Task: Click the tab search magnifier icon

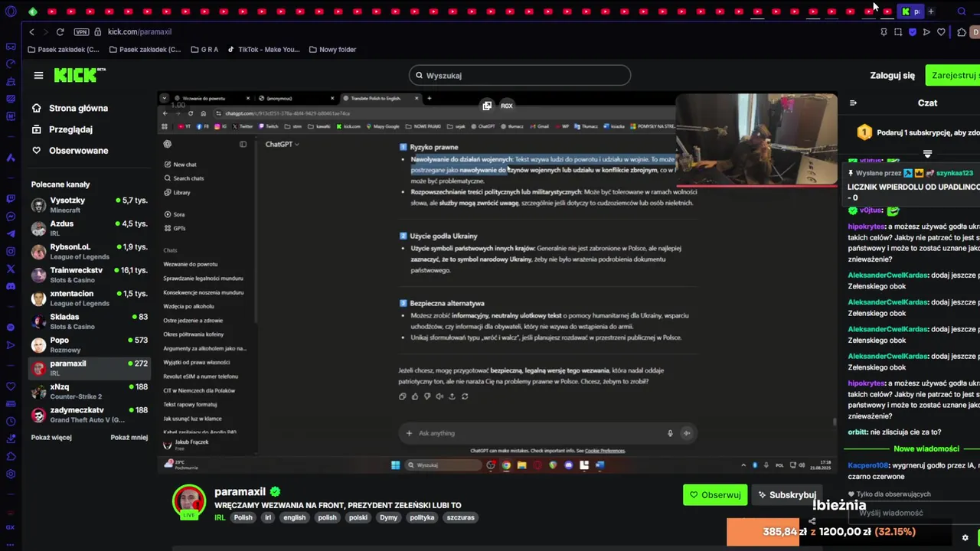Action: coord(962,11)
